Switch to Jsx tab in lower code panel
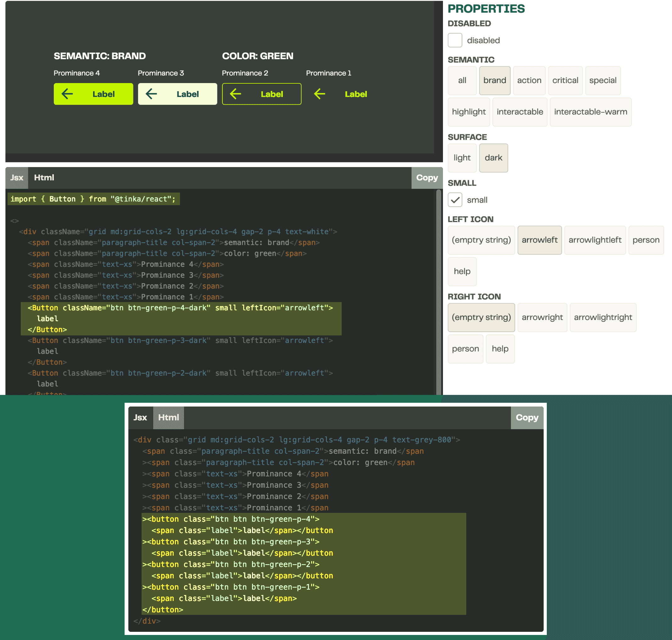Image resolution: width=672 pixels, height=640 pixels. click(x=140, y=418)
